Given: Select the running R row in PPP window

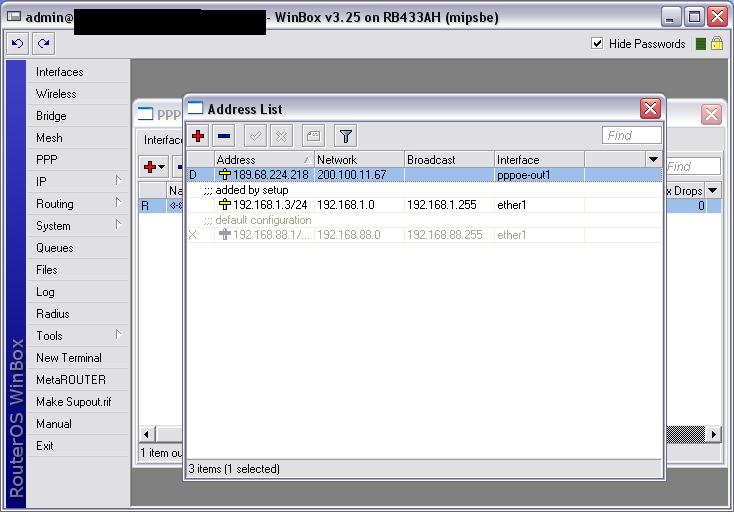Looking at the screenshot, I should pyautogui.click(x=161, y=205).
